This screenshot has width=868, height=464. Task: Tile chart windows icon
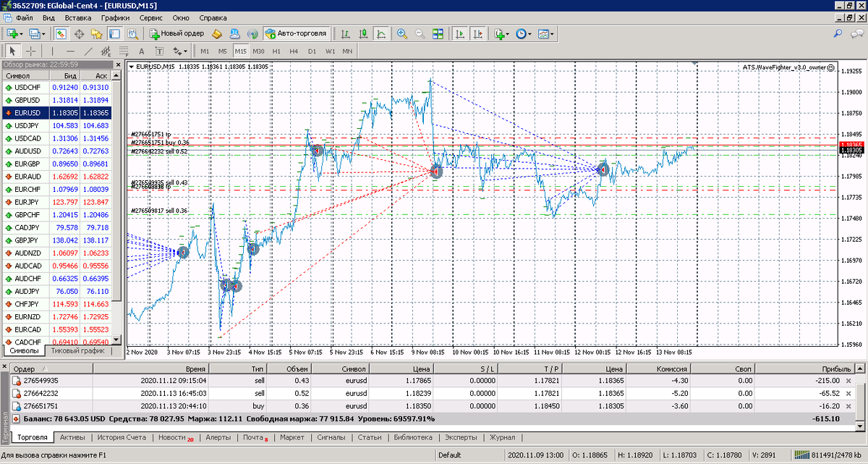(438, 33)
